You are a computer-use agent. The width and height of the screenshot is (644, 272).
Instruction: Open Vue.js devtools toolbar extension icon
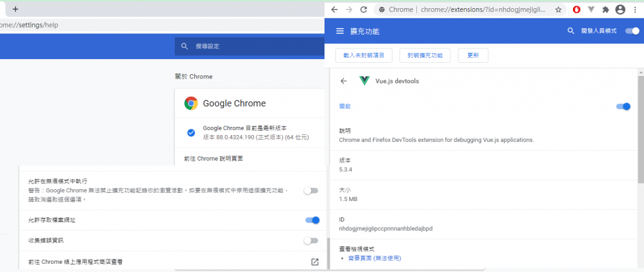[591, 9]
